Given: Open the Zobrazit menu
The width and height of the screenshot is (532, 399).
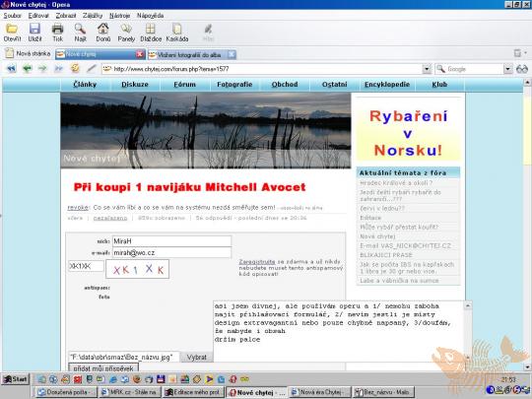Looking at the screenshot, I should [x=66, y=16].
